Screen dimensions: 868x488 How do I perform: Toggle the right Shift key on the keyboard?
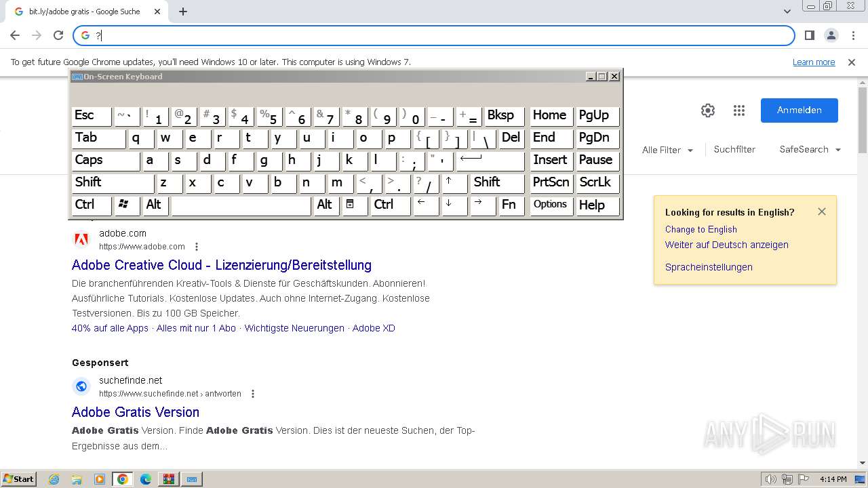coord(498,183)
